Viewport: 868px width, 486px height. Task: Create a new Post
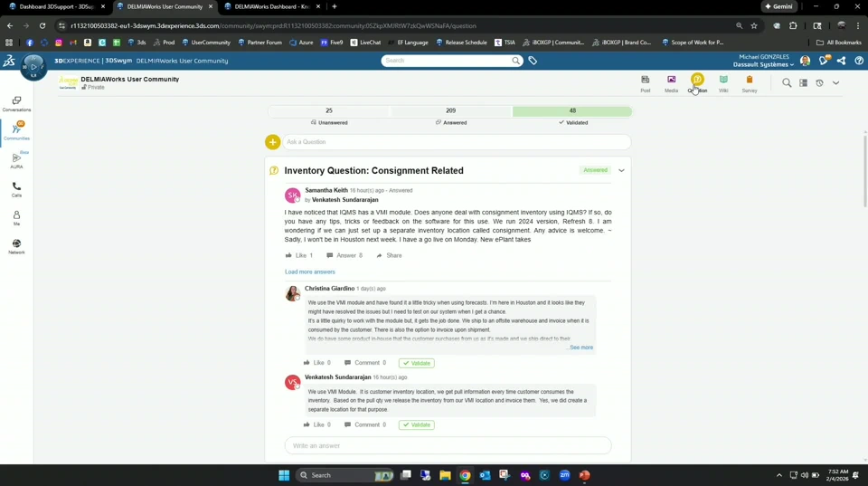(x=646, y=83)
